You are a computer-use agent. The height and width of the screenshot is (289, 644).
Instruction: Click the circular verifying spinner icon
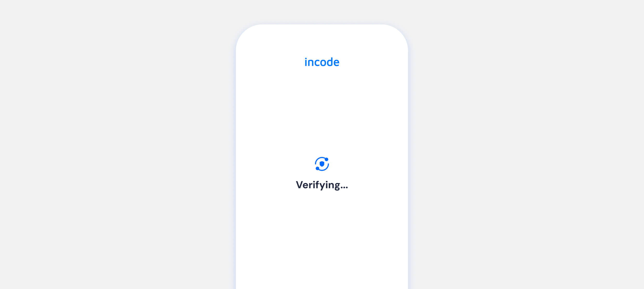[x=322, y=164]
